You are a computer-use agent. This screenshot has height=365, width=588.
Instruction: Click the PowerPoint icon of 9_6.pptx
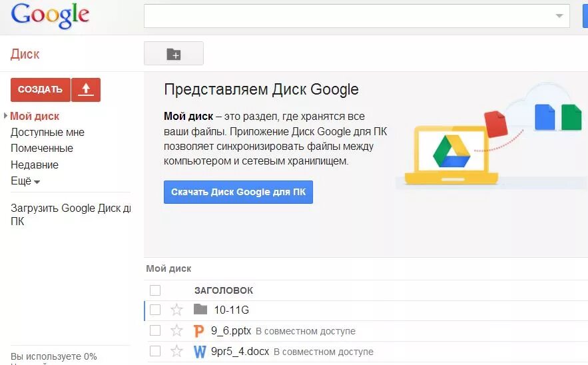198,331
